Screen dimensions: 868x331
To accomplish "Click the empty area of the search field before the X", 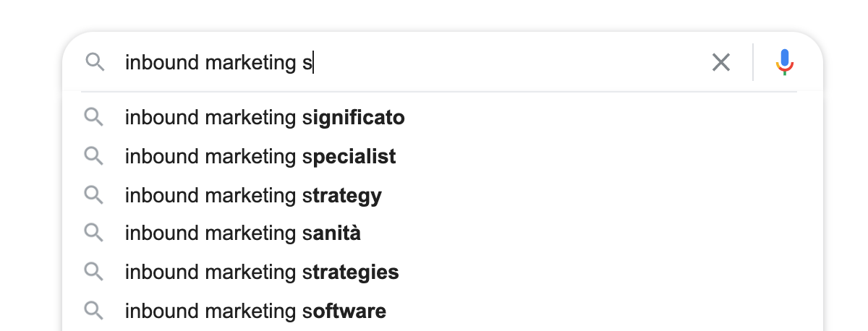I will 506,63.
